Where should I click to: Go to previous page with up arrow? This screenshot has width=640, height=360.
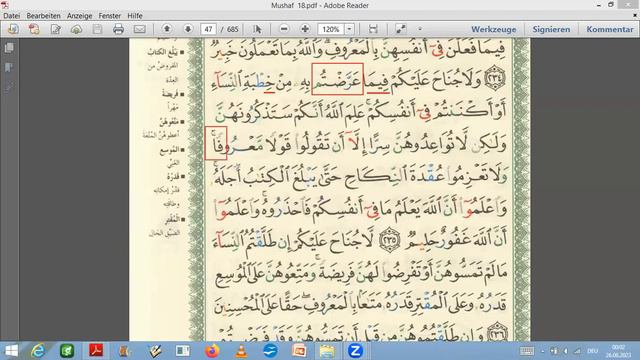167,29
